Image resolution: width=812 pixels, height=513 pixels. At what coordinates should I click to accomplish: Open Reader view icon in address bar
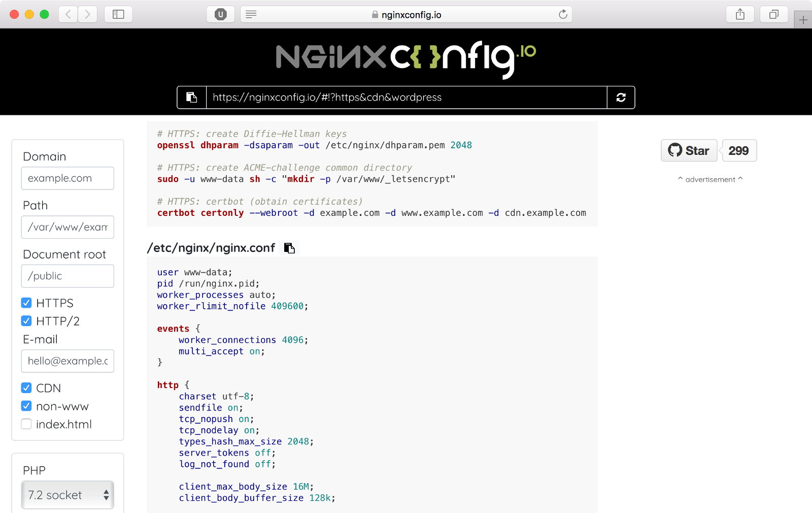point(251,14)
